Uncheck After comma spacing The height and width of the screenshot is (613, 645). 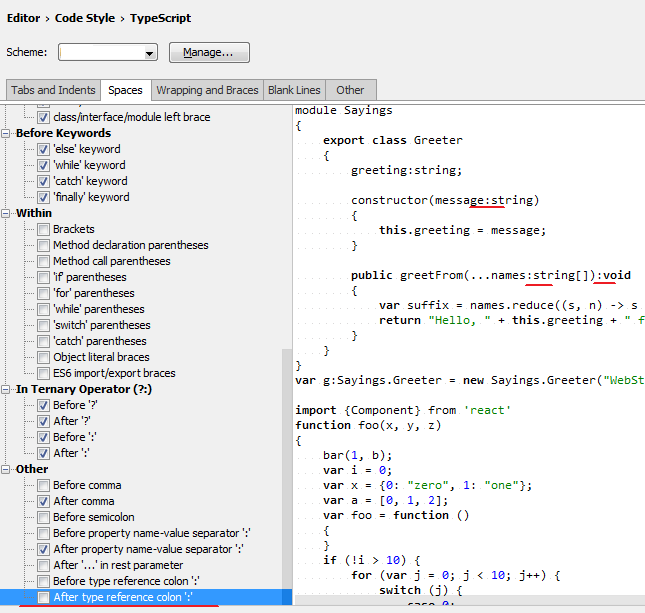[43, 502]
